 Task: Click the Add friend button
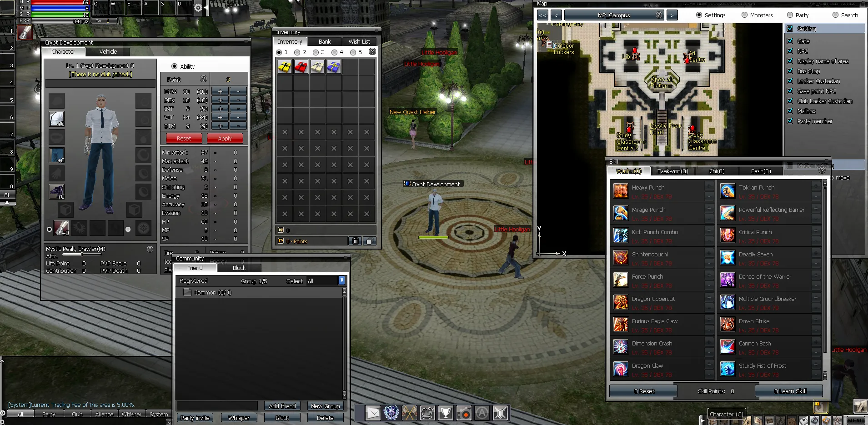tap(282, 406)
